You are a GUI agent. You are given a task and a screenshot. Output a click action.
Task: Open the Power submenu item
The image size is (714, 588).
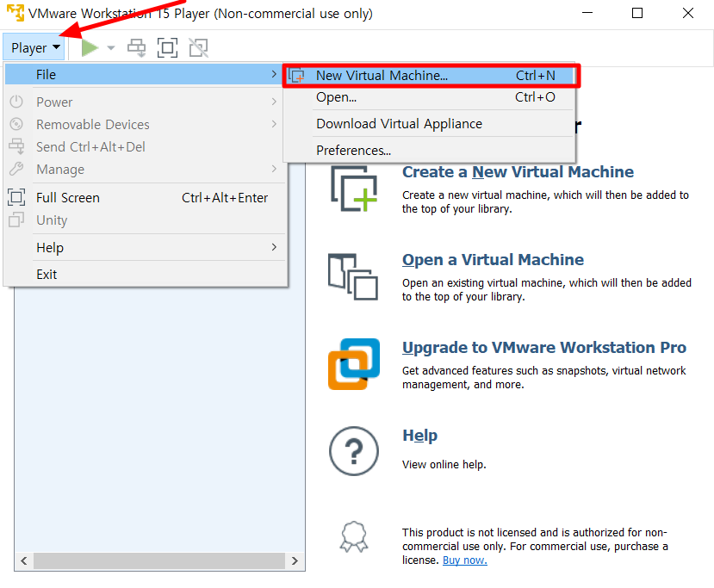pos(144,102)
